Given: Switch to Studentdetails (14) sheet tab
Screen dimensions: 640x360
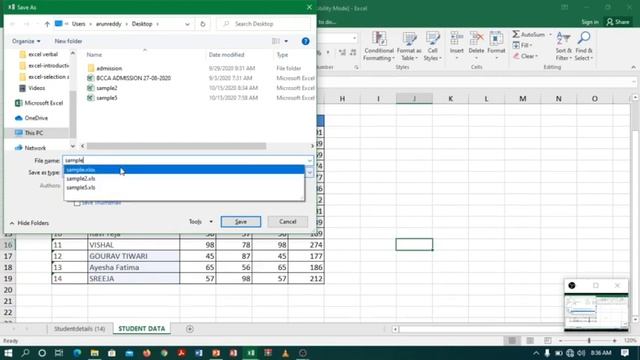Looking at the screenshot, I should 80,329.
